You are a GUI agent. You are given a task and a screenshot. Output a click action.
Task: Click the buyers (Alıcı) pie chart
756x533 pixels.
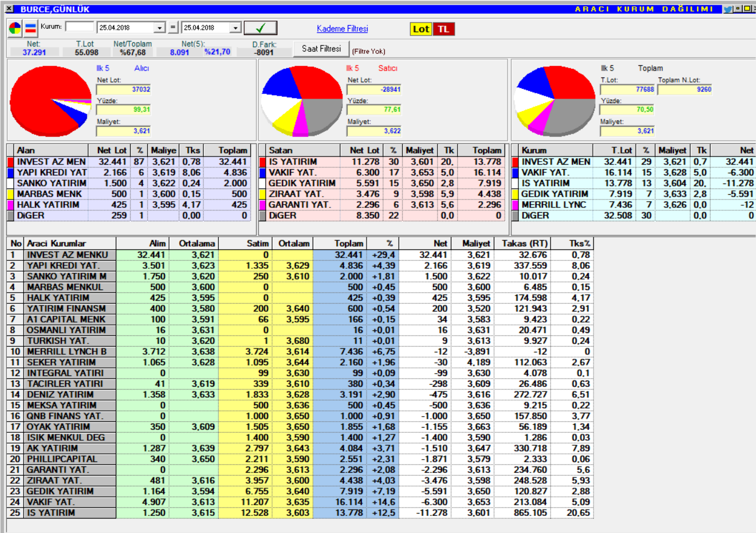(51, 101)
